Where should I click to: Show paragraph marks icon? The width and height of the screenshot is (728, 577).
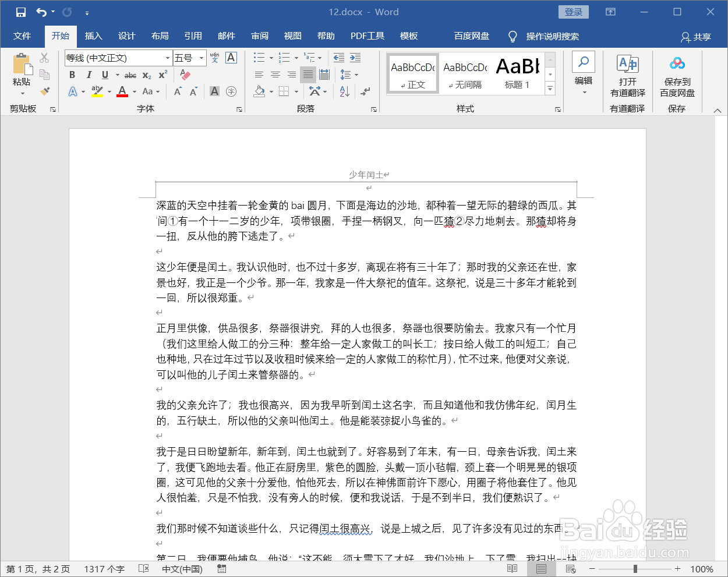click(x=365, y=91)
